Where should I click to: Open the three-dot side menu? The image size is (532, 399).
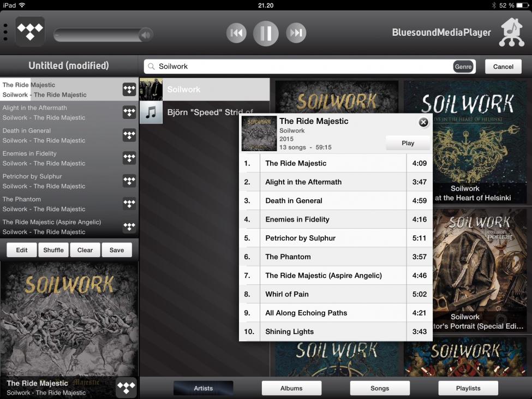tap(5, 33)
